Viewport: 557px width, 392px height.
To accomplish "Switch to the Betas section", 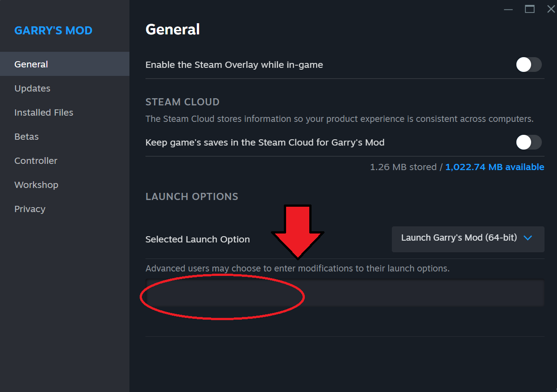I will tap(26, 137).
